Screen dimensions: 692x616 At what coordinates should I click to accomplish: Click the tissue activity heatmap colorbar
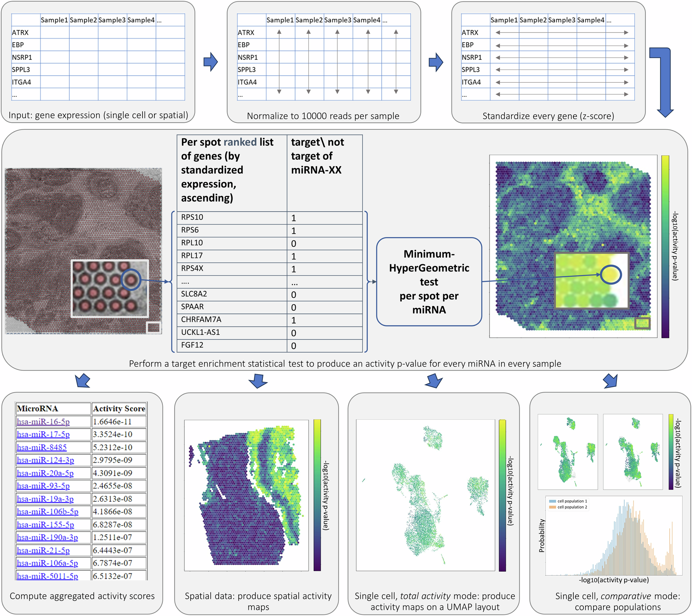click(x=665, y=247)
